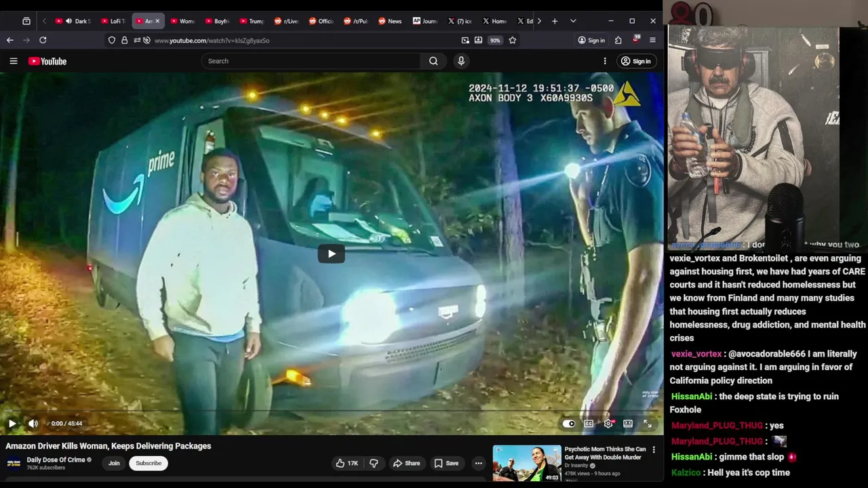The width and height of the screenshot is (868, 488).
Task: Switch to the X Home tab
Action: click(494, 21)
